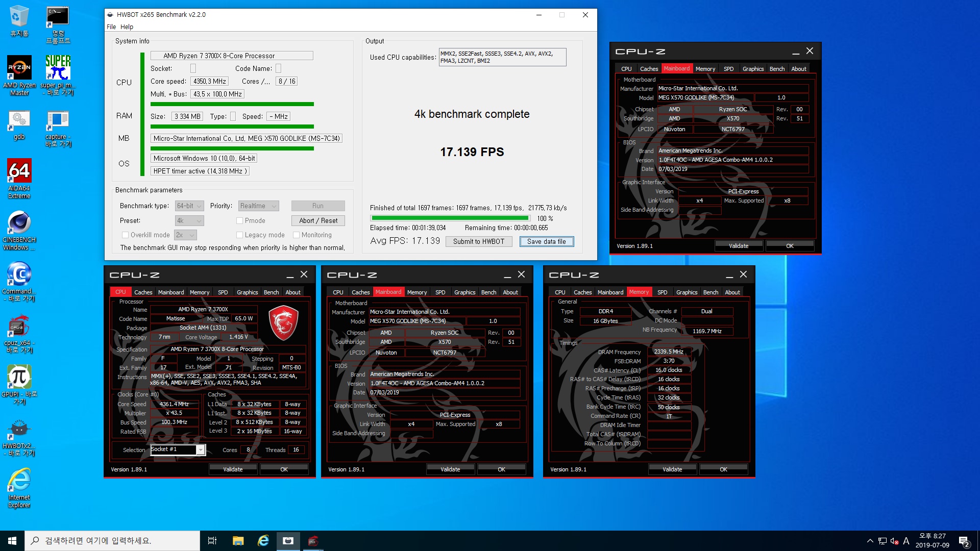The image size is (980, 551).
Task: Click Validate in the bottom-left CPU-Z
Action: [233, 469]
